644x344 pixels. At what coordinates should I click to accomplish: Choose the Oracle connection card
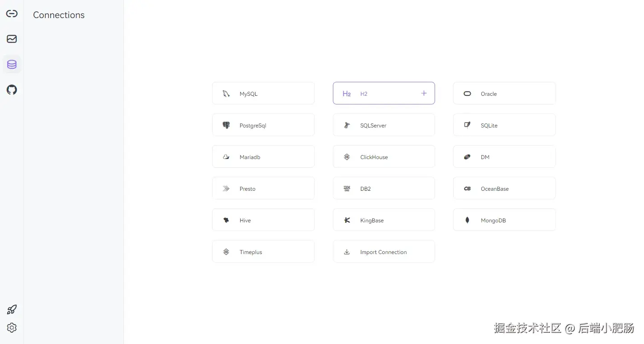(x=504, y=93)
